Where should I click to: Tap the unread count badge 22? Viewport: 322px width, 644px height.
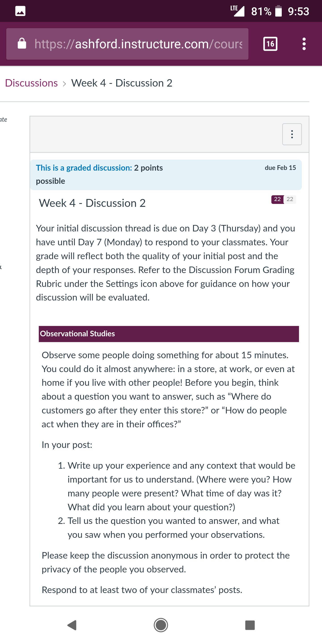click(277, 199)
